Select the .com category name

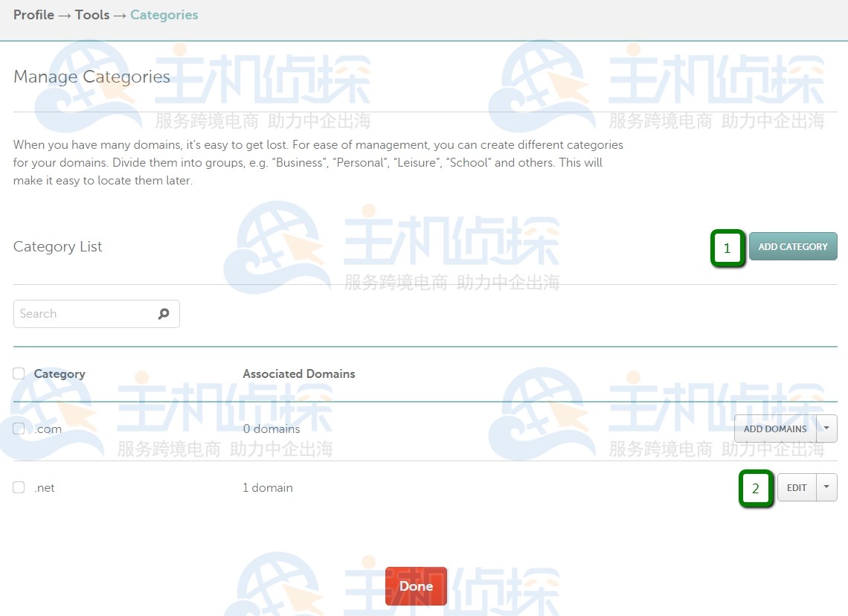(48, 429)
